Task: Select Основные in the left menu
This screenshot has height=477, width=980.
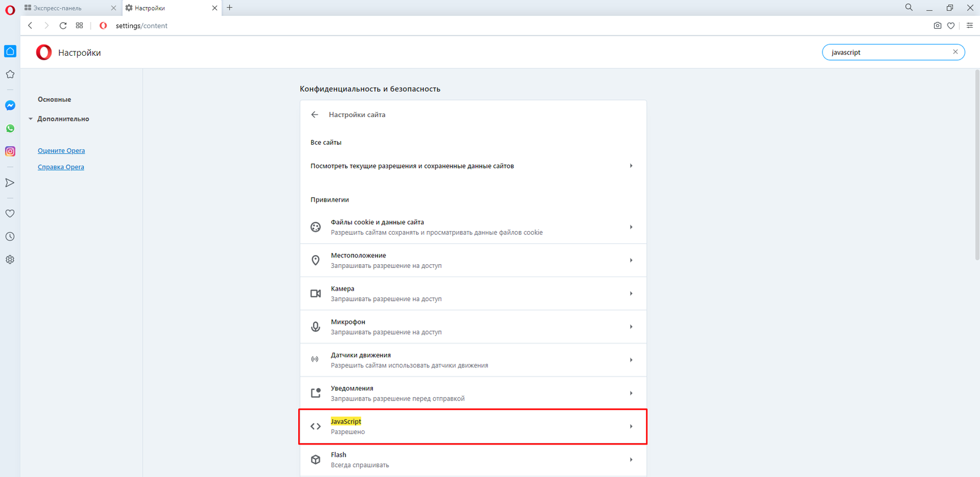Action: pos(55,99)
